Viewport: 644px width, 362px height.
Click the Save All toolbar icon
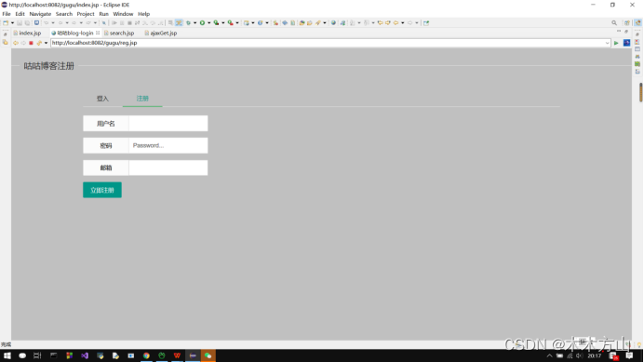click(x=27, y=23)
